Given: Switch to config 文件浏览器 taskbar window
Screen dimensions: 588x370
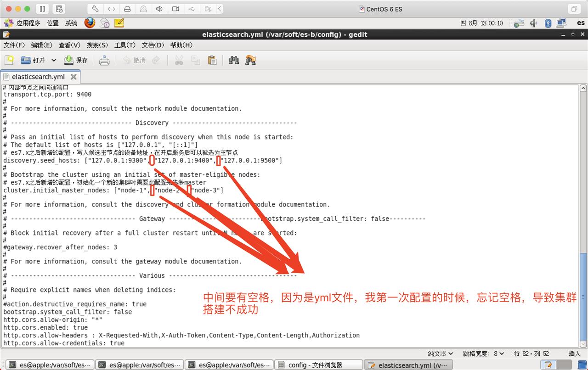Looking at the screenshot, I should [319, 365].
